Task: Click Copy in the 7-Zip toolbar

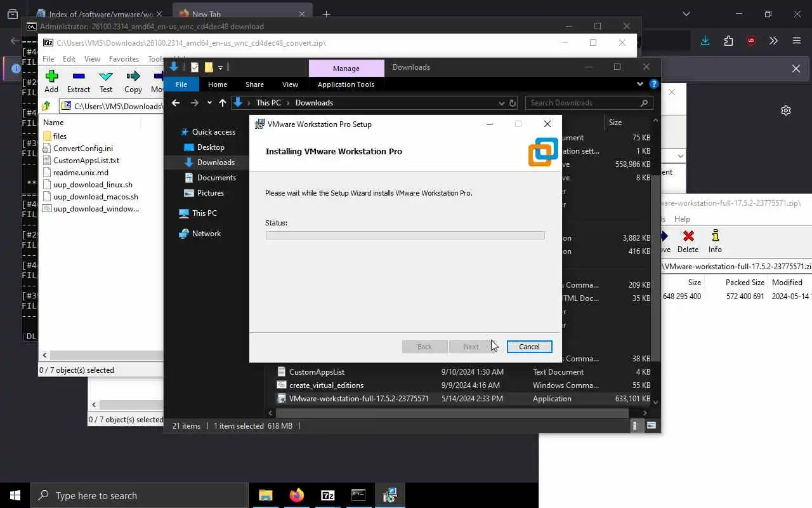Action: (133, 81)
